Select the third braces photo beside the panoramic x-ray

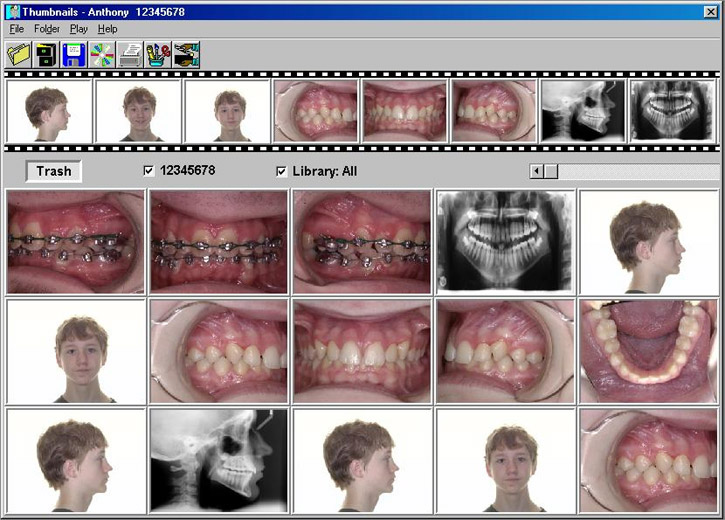[x=362, y=242]
